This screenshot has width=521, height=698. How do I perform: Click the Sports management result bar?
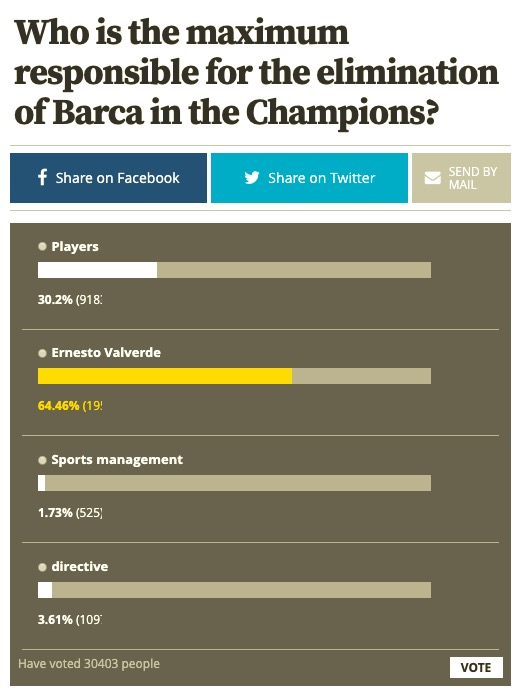point(234,483)
